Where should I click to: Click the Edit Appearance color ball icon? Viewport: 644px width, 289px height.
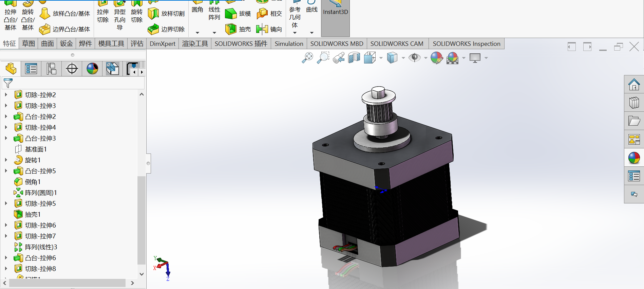(437, 58)
